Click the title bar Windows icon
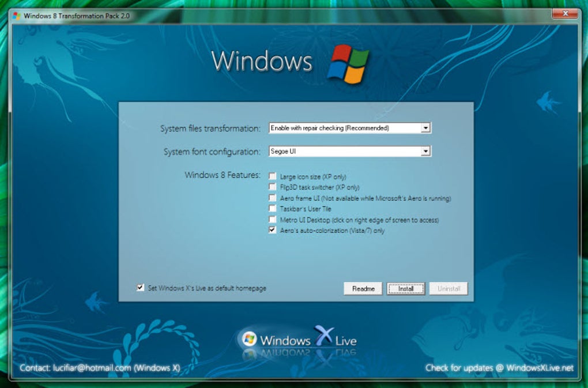This screenshot has width=588, height=388. (x=17, y=16)
